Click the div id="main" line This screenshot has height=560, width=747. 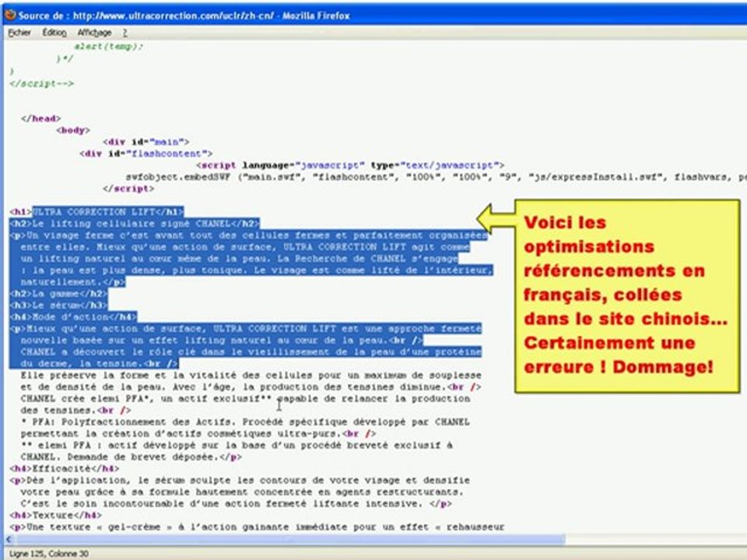click(x=146, y=142)
